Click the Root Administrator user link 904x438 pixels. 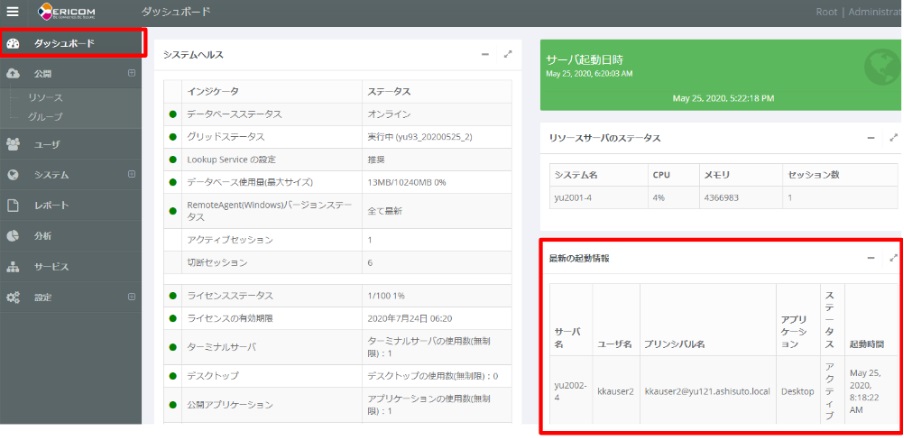click(x=858, y=11)
